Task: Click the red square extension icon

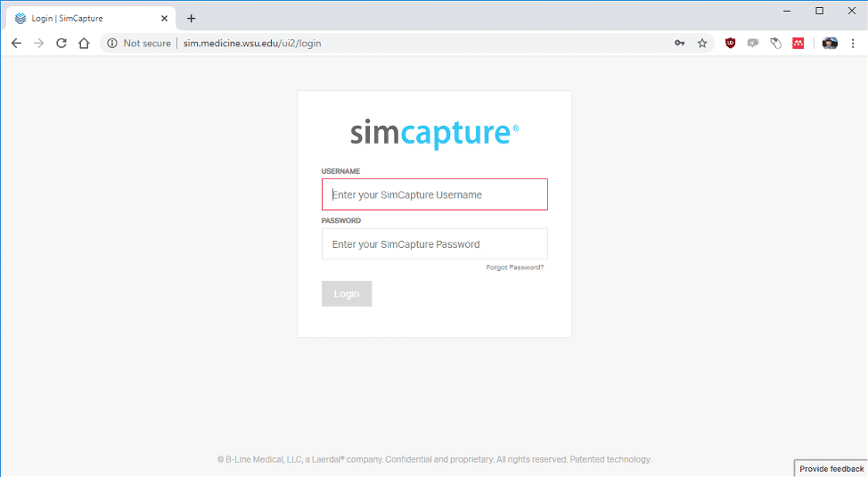Action: coord(798,43)
